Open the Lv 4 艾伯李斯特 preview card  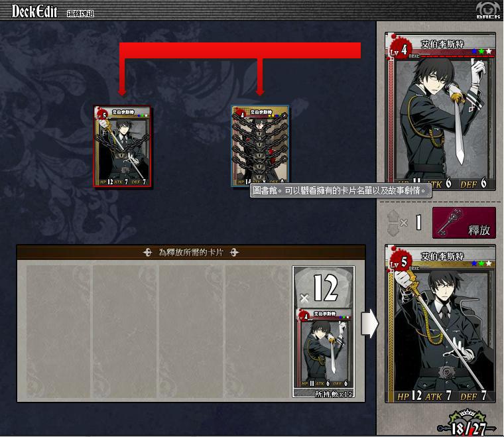point(440,111)
